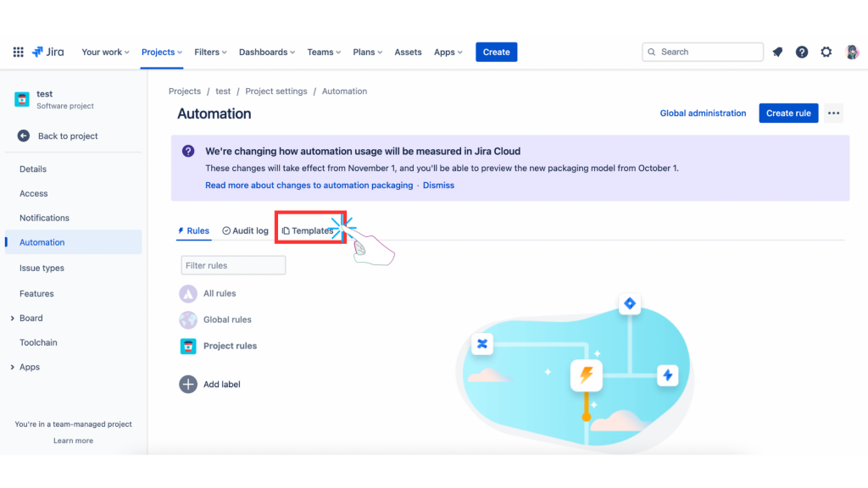The height and width of the screenshot is (488, 868).
Task: Select the Project rules label
Action: 231,347
